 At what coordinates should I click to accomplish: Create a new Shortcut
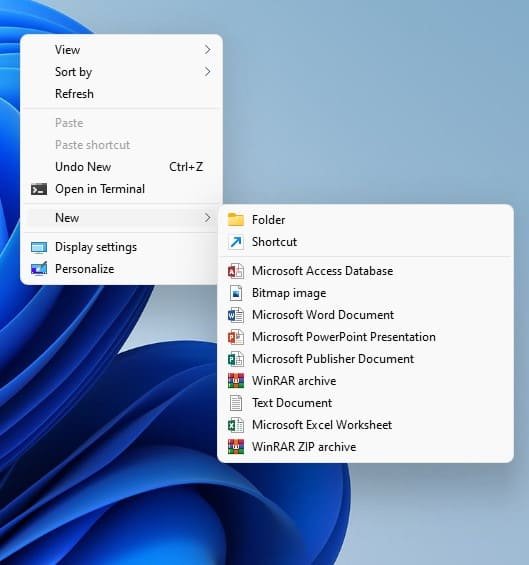pos(365,242)
